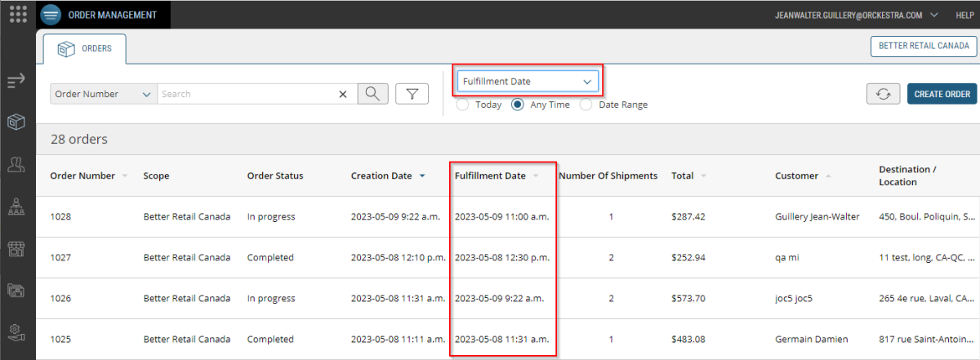Viewport: 980px width, 360px height.
Task: Select the Date Range radio button
Action: [586, 104]
